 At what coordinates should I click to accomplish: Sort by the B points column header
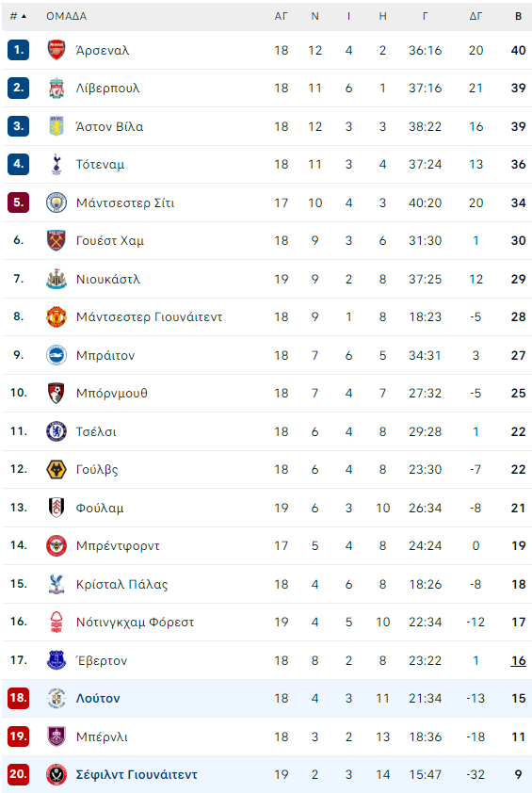pyautogui.click(x=518, y=16)
